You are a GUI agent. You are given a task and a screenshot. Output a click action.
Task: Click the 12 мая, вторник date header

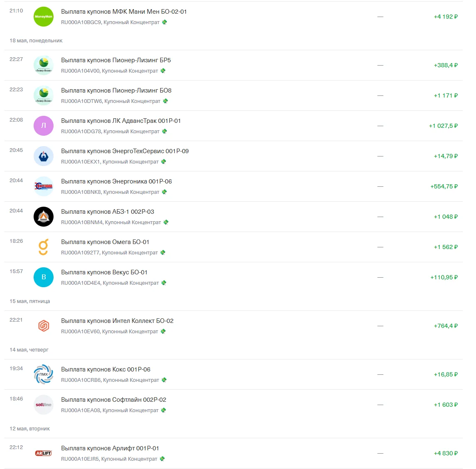(30, 429)
